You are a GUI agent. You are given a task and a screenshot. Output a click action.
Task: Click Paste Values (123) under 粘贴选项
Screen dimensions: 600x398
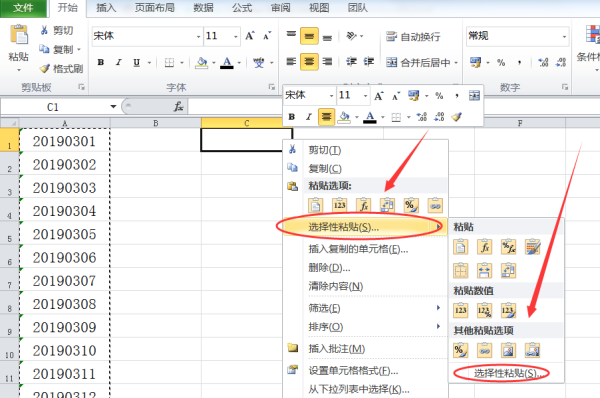click(x=339, y=206)
